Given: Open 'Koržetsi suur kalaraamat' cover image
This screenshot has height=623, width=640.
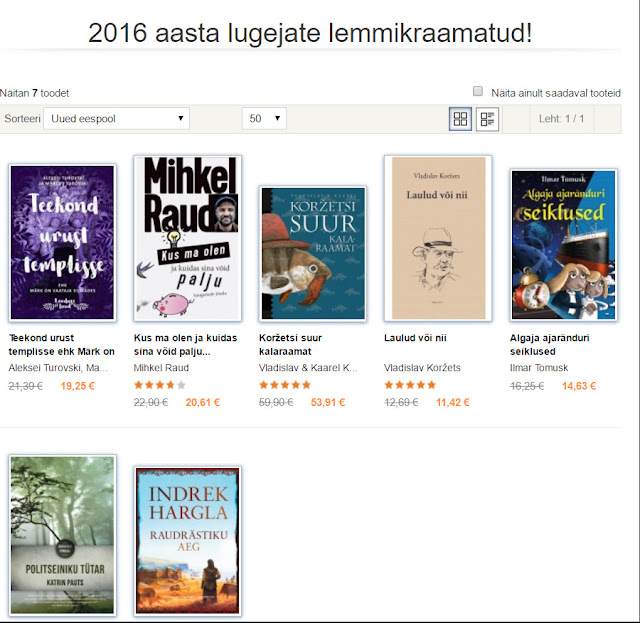Looking at the screenshot, I should click(x=313, y=254).
